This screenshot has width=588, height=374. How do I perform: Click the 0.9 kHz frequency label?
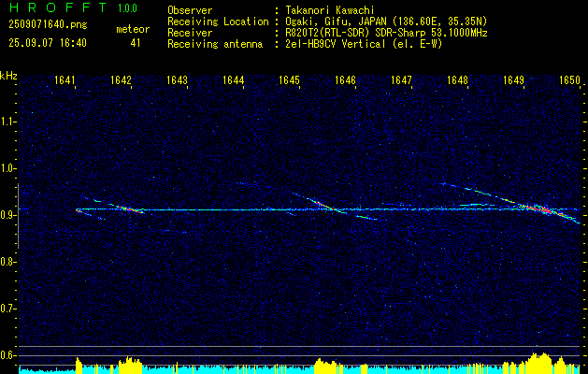point(7,215)
